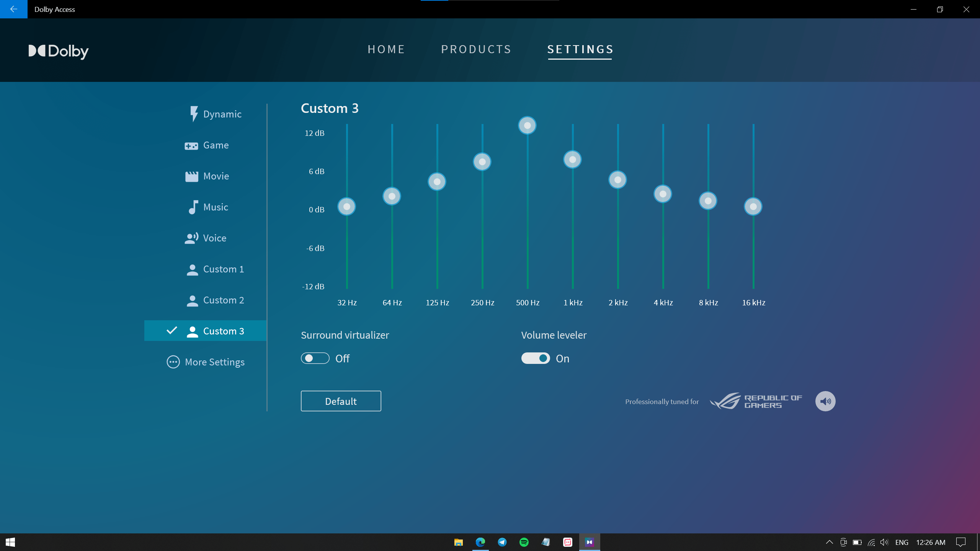Show hidden system tray icons chevron
The width and height of the screenshot is (980, 551).
click(x=829, y=542)
